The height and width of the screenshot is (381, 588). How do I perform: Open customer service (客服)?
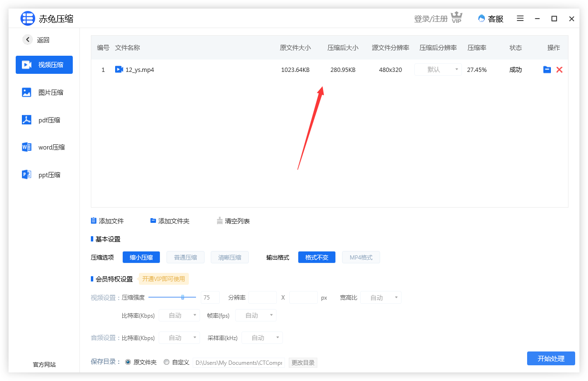(490, 19)
